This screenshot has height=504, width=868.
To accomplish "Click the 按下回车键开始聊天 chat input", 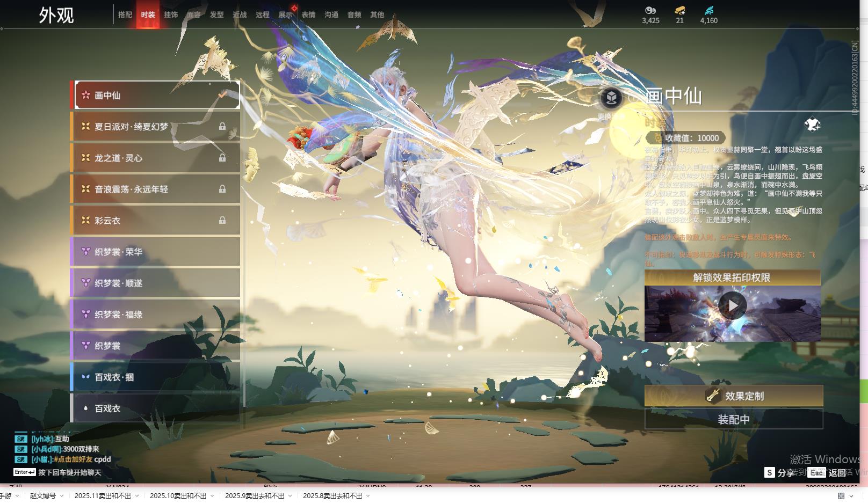I will click(70, 472).
